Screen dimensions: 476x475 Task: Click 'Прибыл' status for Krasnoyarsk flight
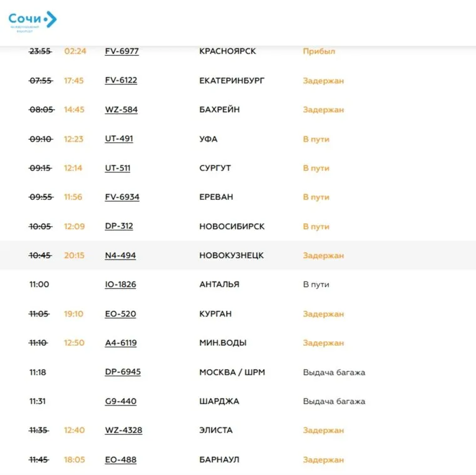[x=319, y=51]
